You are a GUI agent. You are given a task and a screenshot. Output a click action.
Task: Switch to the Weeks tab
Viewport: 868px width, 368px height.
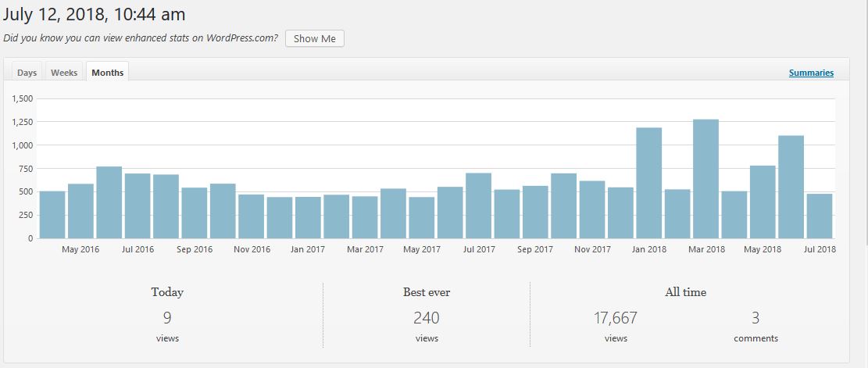pyautogui.click(x=64, y=73)
